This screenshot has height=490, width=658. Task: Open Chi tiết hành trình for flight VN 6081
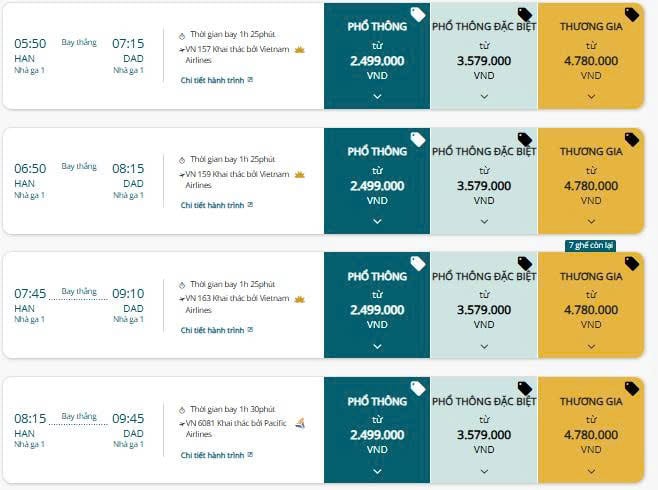coord(216,455)
